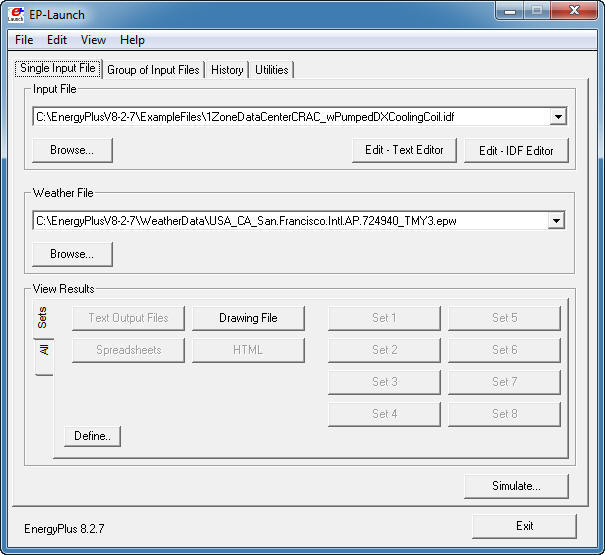Image resolution: width=605 pixels, height=555 pixels.
Task: Open Edit - Text Editor
Action: coord(404,150)
